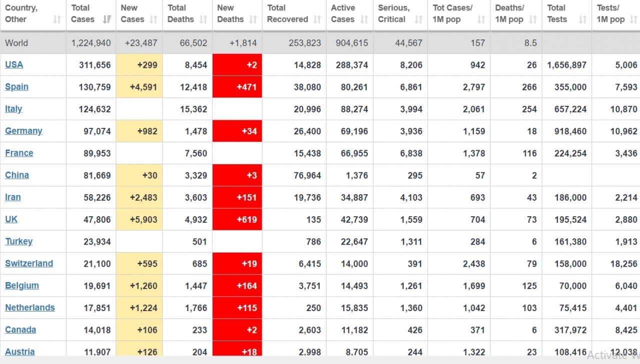Image resolution: width=640 pixels, height=364 pixels.
Task: Open Germany's country details link
Action: click(x=23, y=131)
